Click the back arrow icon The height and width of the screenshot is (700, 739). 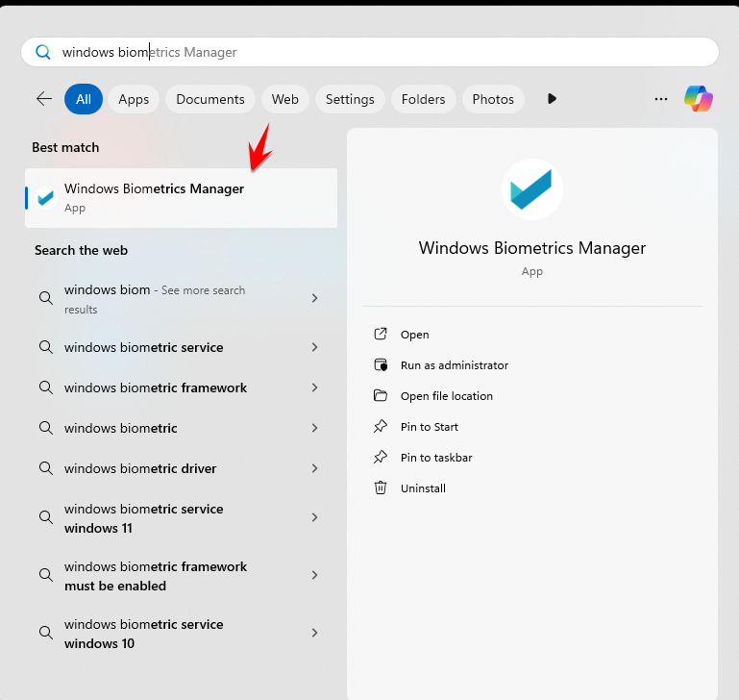[x=43, y=99]
